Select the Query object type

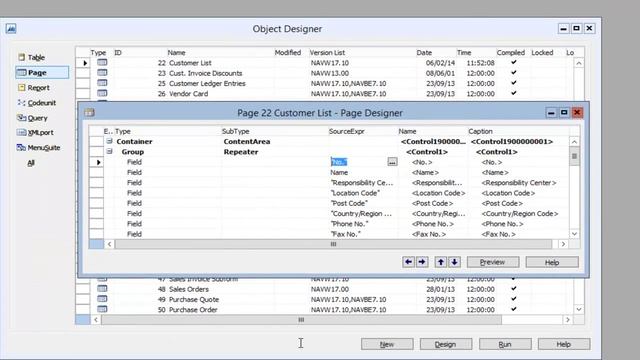[32, 118]
